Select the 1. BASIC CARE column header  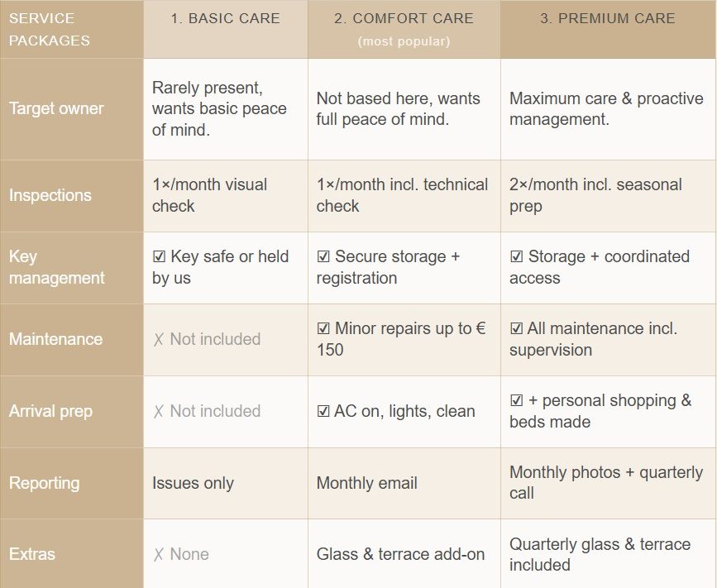[226, 29]
